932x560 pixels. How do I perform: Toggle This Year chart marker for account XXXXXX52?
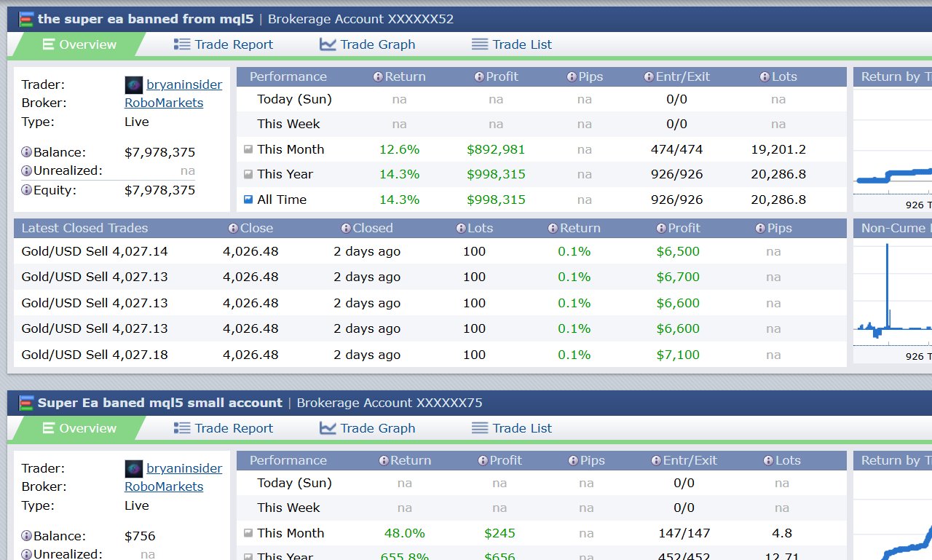(248, 174)
